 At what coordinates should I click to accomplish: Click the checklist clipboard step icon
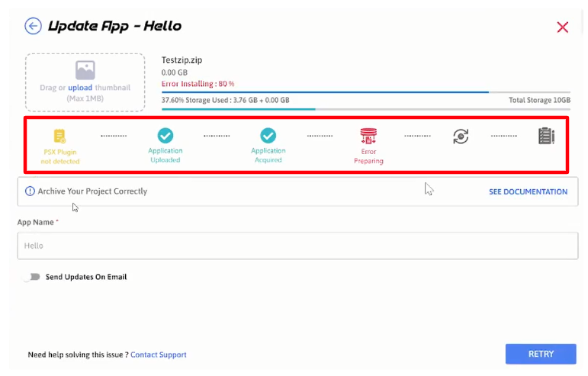click(x=546, y=137)
